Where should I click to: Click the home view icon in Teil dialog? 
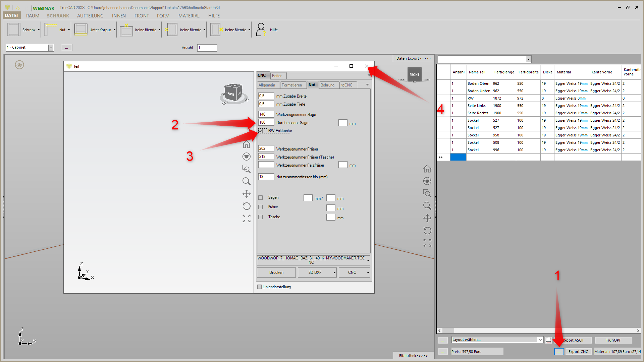tap(247, 144)
